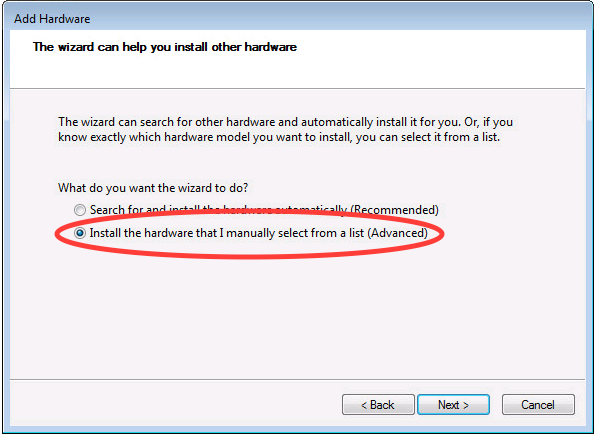598x435 pixels.
Task: Click the Next button
Action: [453, 405]
